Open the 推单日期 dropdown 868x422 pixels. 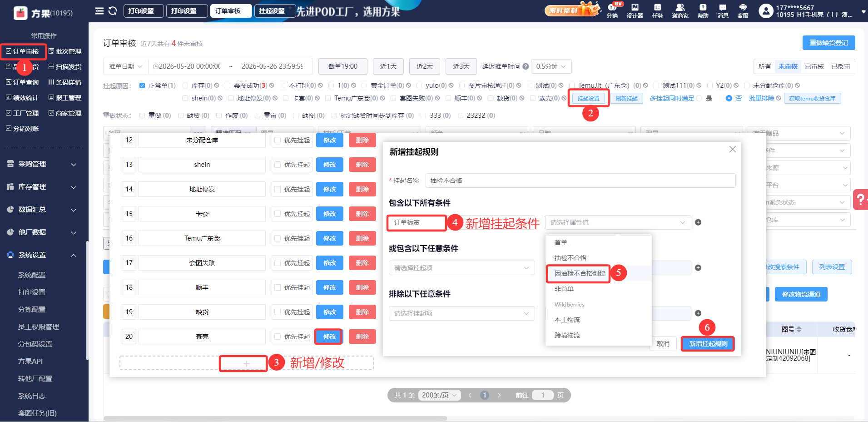click(x=125, y=66)
